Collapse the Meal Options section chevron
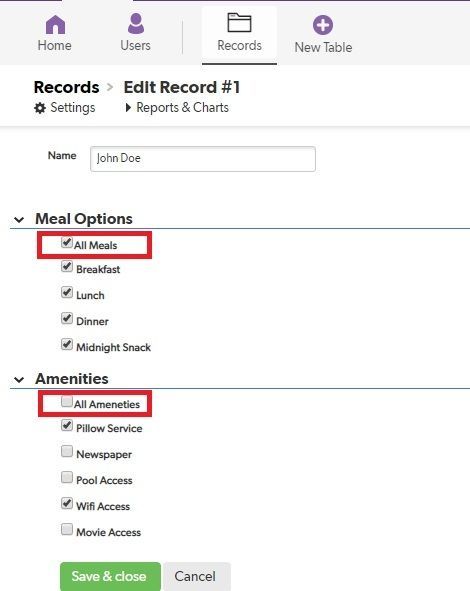Screen dimensions: 470x591 [19, 219]
